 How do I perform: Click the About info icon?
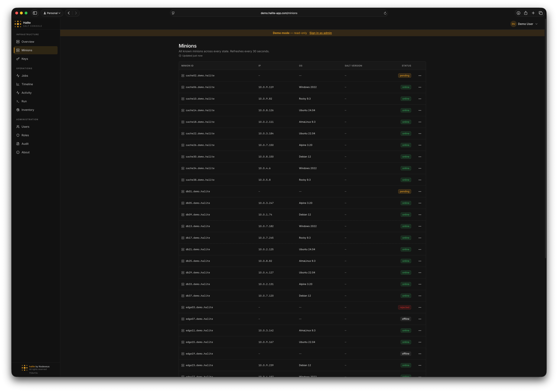coord(18,152)
